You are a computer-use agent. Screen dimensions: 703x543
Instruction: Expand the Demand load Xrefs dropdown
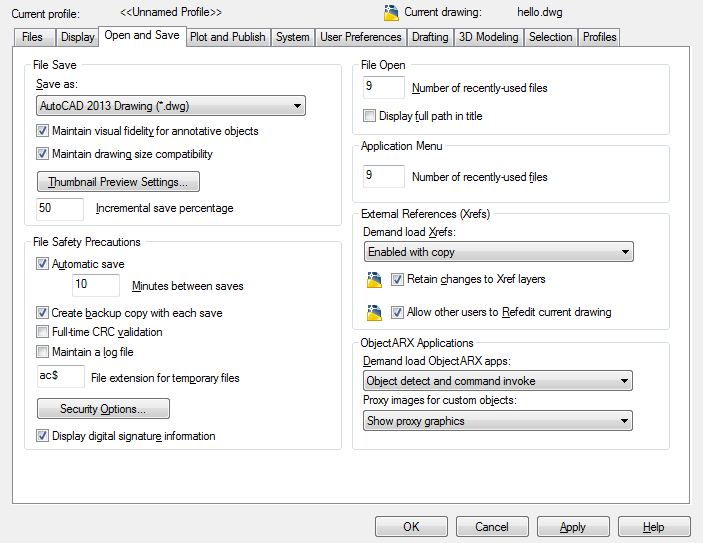coord(499,252)
